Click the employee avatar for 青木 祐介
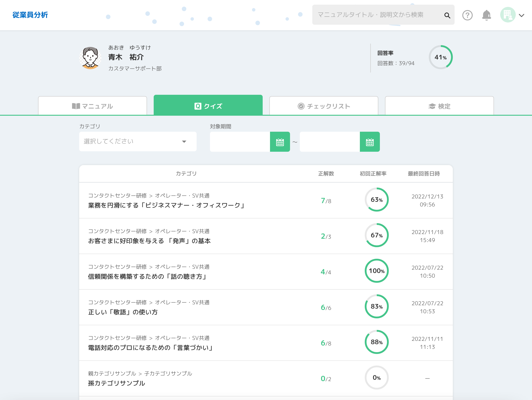The width and height of the screenshot is (532, 400). [90, 58]
